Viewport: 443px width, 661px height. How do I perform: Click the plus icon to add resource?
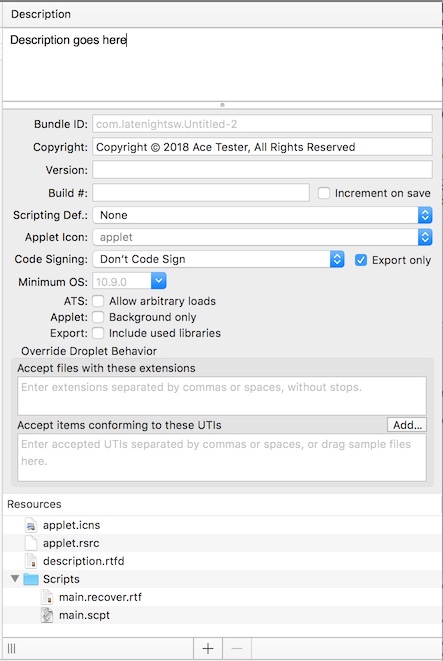[x=208, y=648]
